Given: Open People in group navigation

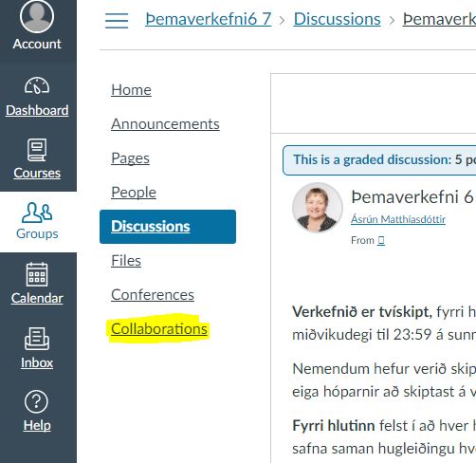Looking at the screenshot, I should point(134,193).
